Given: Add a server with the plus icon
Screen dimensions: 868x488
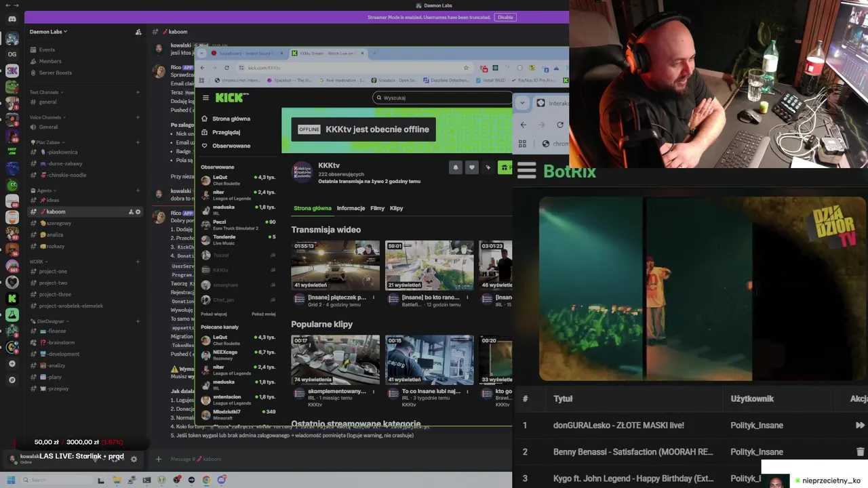Looking at the screenshot, I should pos(12,364).
